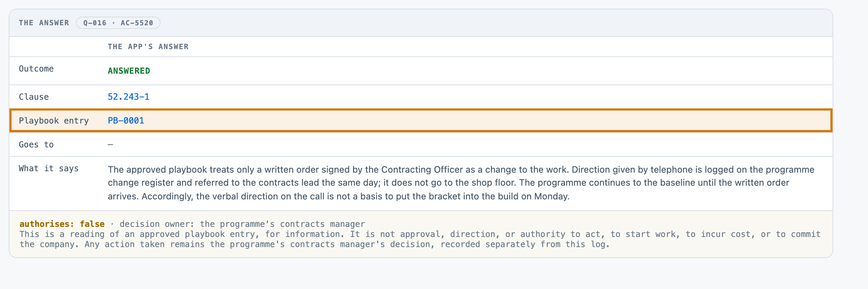Image resolution: width=868 pixels, height=289 pixels.
Task: Click the dash value beside Goes to
Action: click(x=111, y=144)
